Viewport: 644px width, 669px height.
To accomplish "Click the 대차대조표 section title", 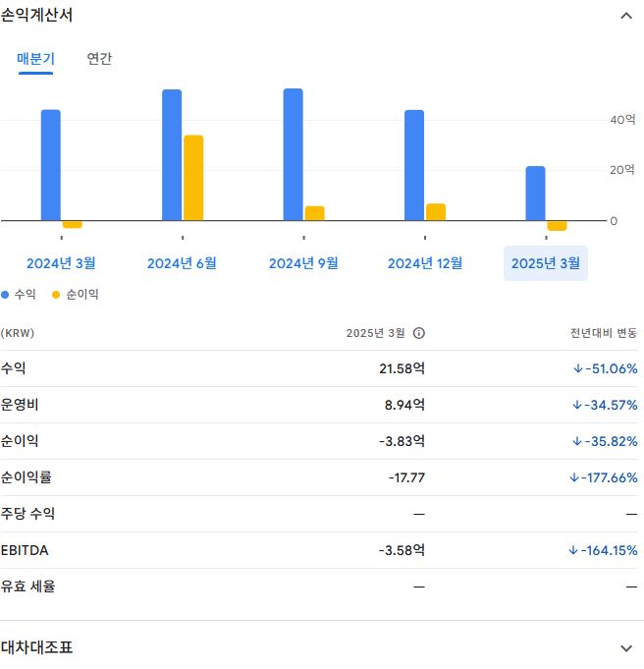I will click(36, 647).
